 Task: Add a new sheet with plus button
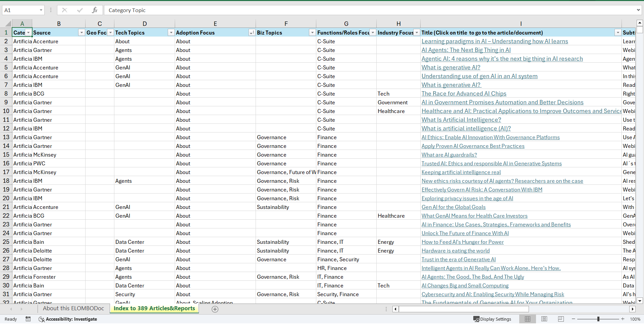215,309
